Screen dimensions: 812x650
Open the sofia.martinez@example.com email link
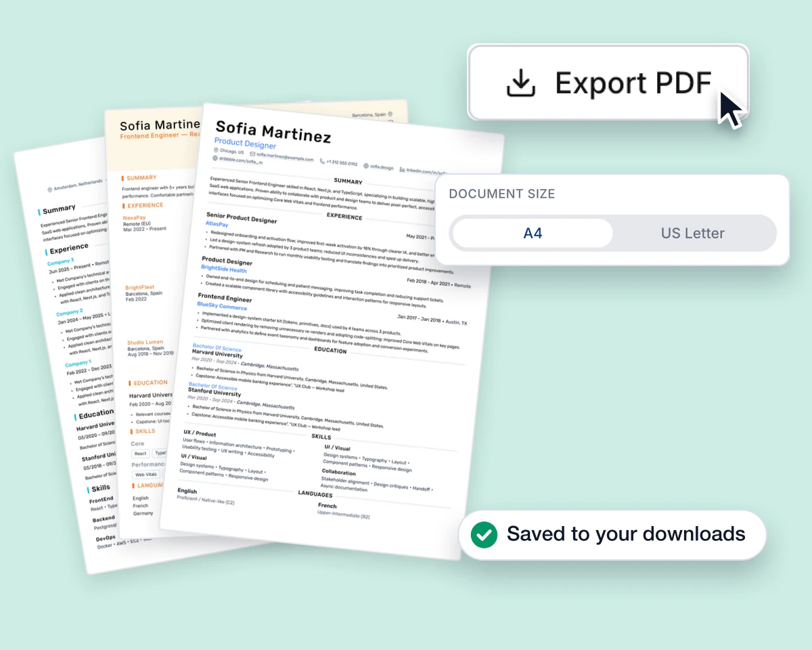tap(285, 157)
